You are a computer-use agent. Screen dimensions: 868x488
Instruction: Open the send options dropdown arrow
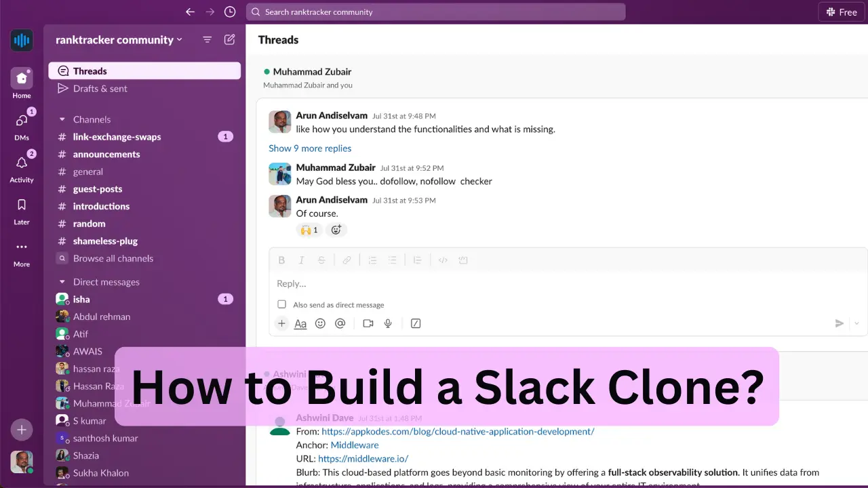(x=856, y=323)
